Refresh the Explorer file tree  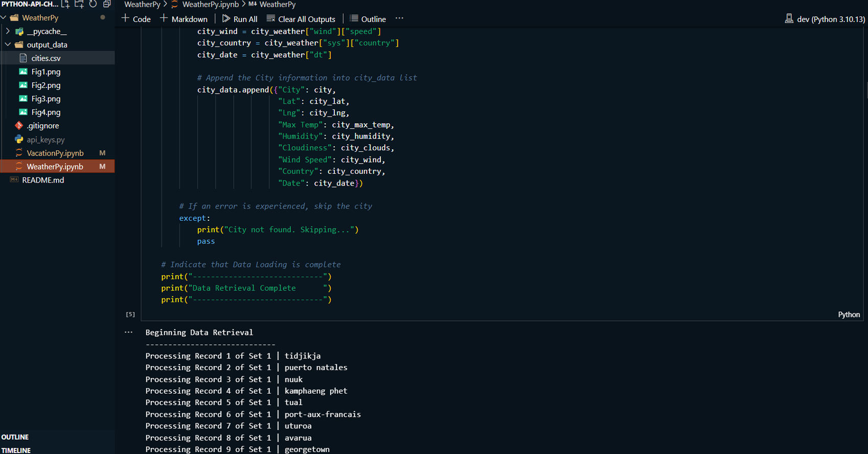tap(93, 4)
